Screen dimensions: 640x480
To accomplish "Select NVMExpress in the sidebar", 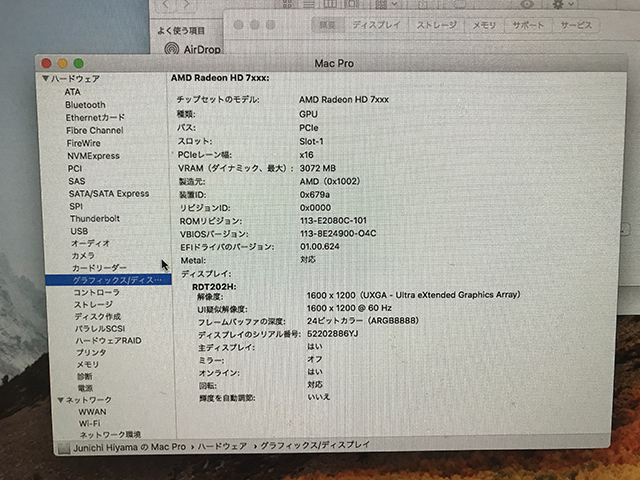I will [x=93, y=156].
